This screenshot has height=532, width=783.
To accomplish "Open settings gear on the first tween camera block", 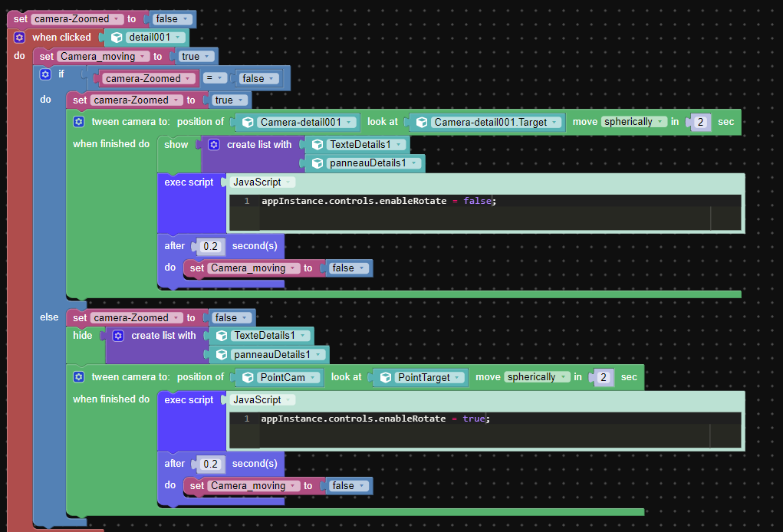I will [x=79, y=122].
